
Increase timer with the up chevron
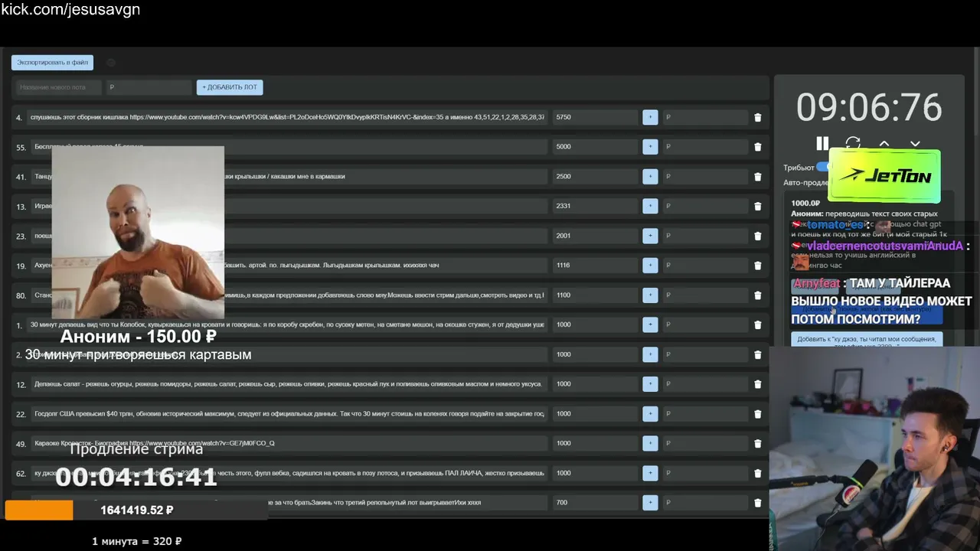click(x=884, y=143)
